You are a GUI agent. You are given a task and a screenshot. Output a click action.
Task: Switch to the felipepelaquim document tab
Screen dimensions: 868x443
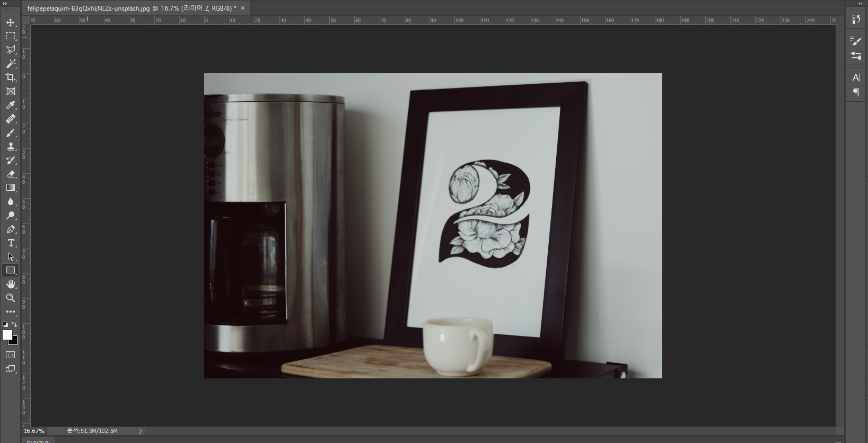pos(131,8)
